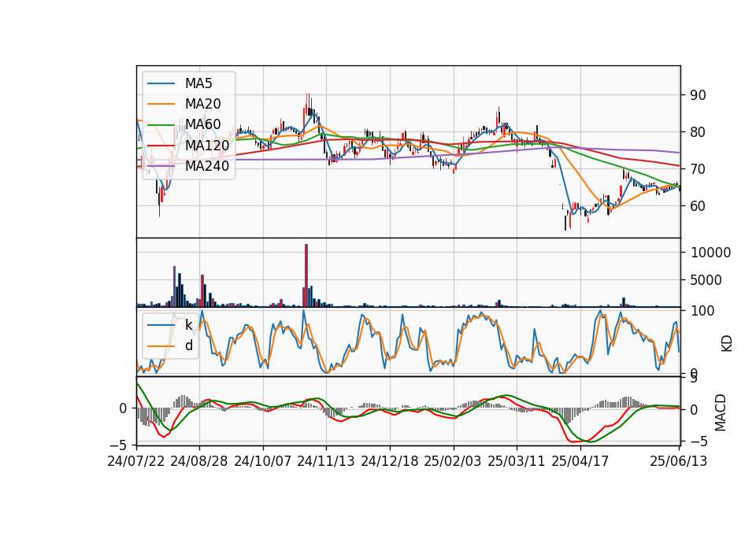756x543 pixels.
Task: Click the tallest volume bar in November
Action: click(306, 275)
